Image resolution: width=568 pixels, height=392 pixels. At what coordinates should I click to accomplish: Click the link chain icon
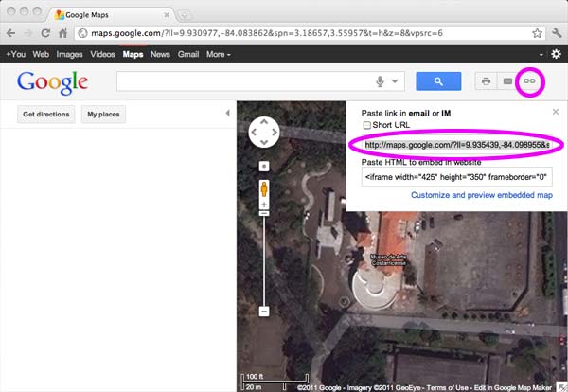click(x=529, y=81)
